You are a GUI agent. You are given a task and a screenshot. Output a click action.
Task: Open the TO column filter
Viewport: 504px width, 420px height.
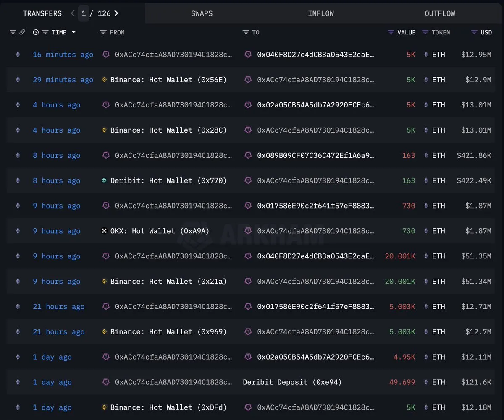(x=246, y=32)
